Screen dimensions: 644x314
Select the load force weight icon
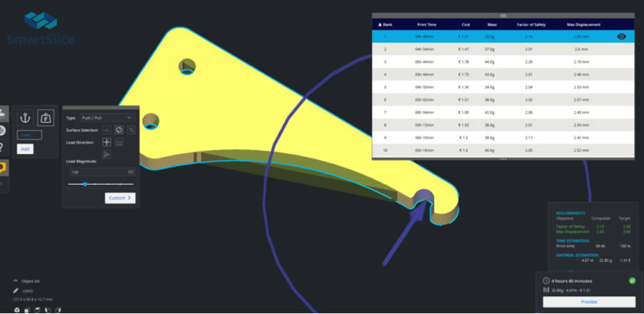[45, 118]
